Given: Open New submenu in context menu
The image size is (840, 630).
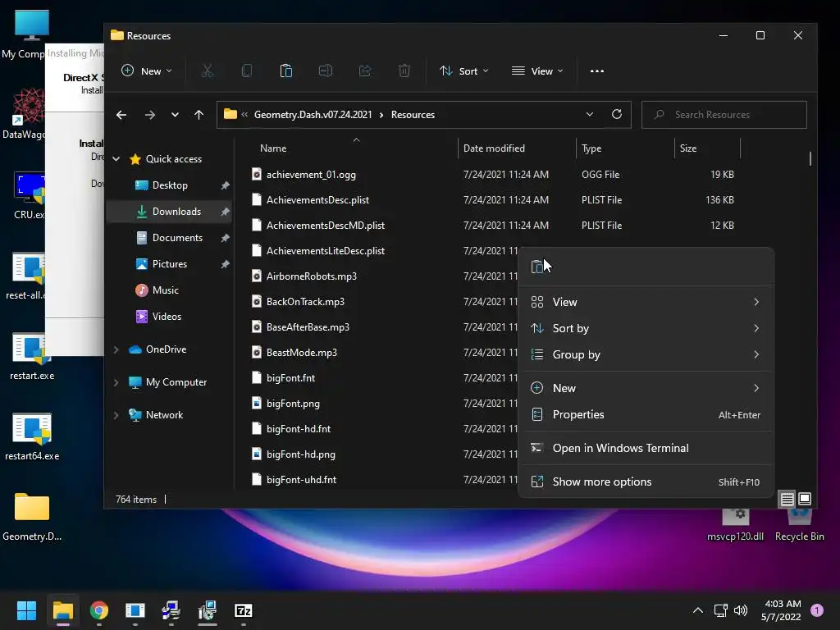Looking at the screenshot, I should click(x=646, y=388).
